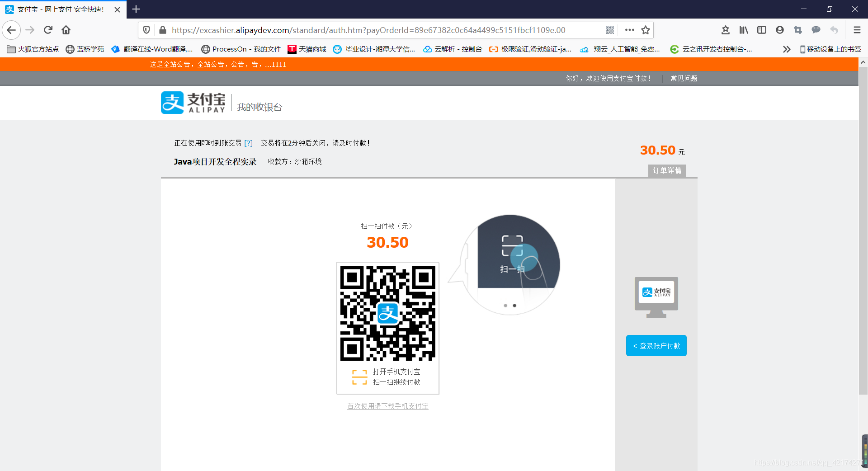Click the browser Back arrow button
868x471 pixels.
(11, 30)
